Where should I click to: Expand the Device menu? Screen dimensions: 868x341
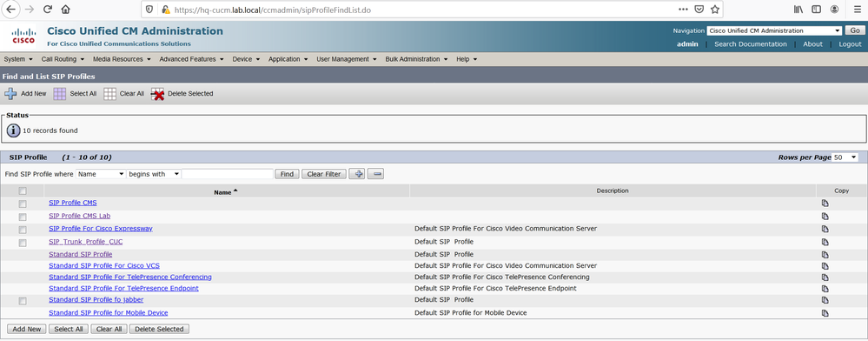click(x=246, y=59)
